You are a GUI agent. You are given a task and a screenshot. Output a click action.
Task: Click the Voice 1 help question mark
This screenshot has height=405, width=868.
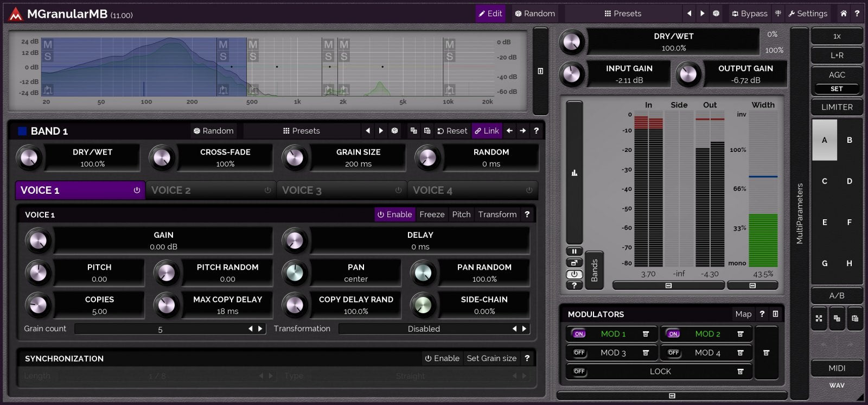click(x=527, y=214)
